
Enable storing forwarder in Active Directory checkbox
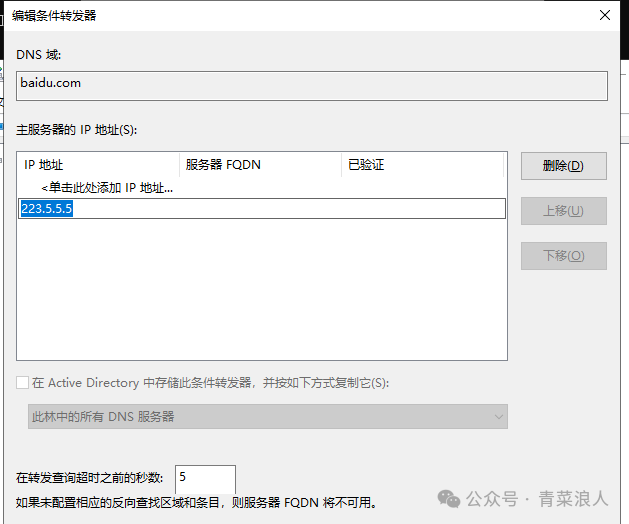click(23, 383)
